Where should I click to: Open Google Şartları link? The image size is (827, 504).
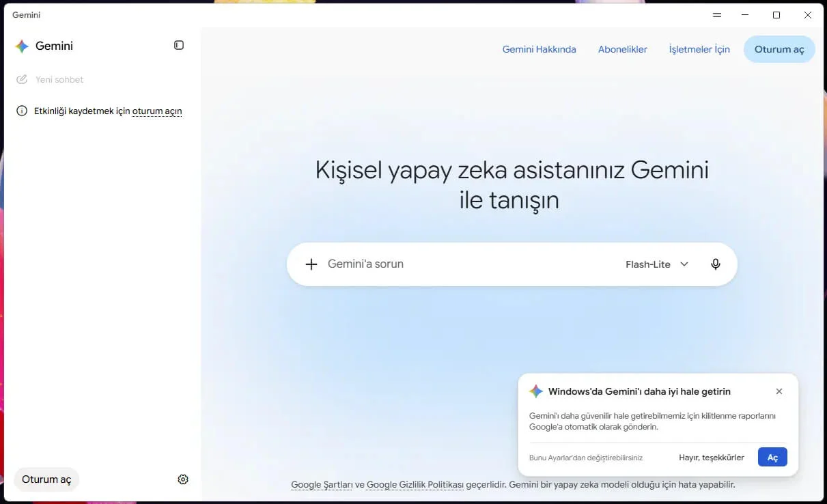tap(322, 485)
